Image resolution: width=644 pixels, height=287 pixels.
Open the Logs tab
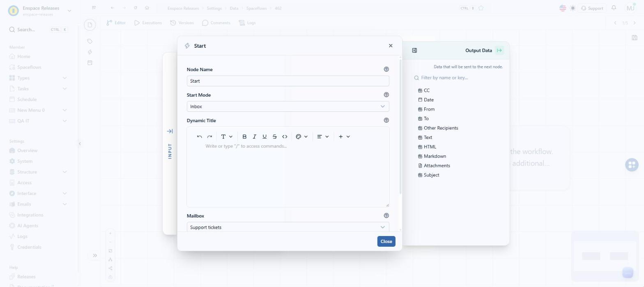tap(247, 23)
